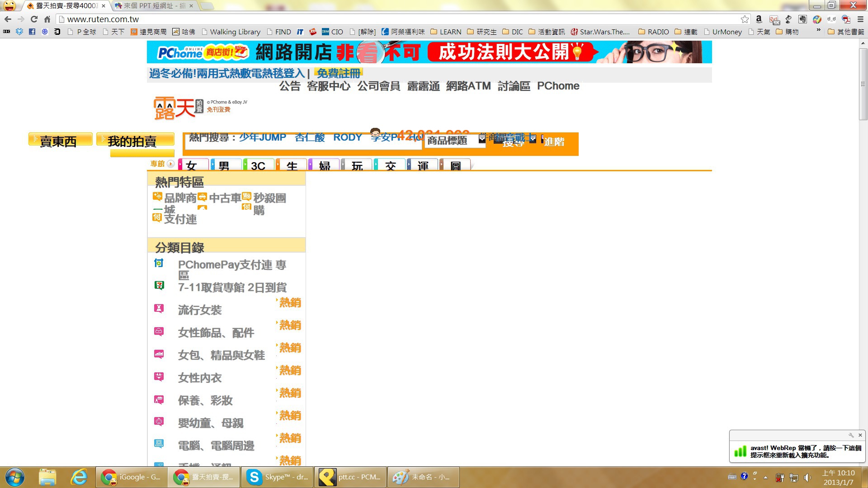868x488 pixels.
Task: Click the volume speaker tray icon
Action: pyautogui.click(x=807, y=477)
